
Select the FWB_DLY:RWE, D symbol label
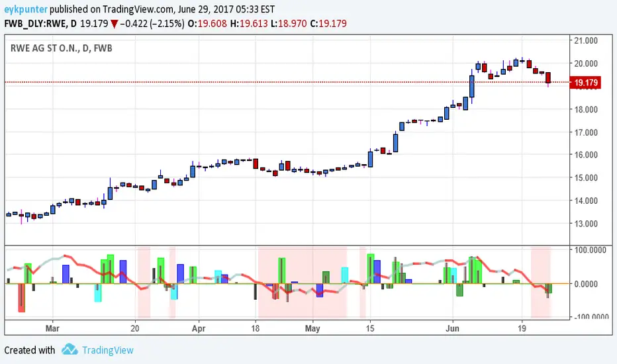tap(40, 24)
